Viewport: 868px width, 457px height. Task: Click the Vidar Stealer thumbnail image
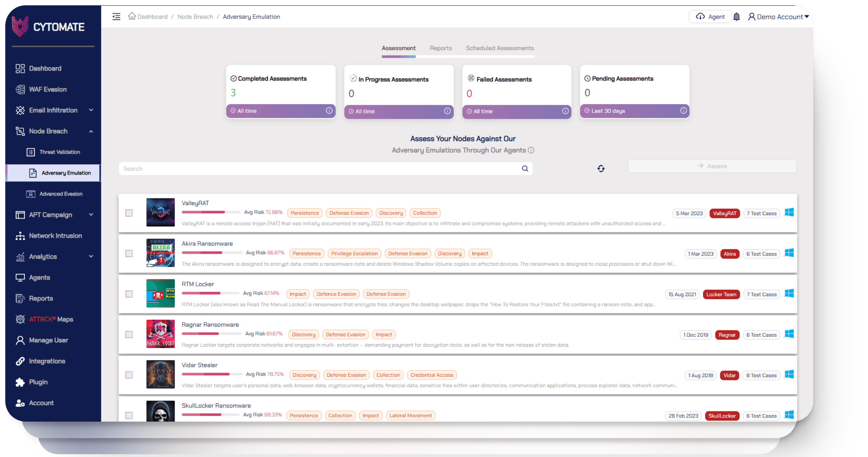(x=160, y=374)
